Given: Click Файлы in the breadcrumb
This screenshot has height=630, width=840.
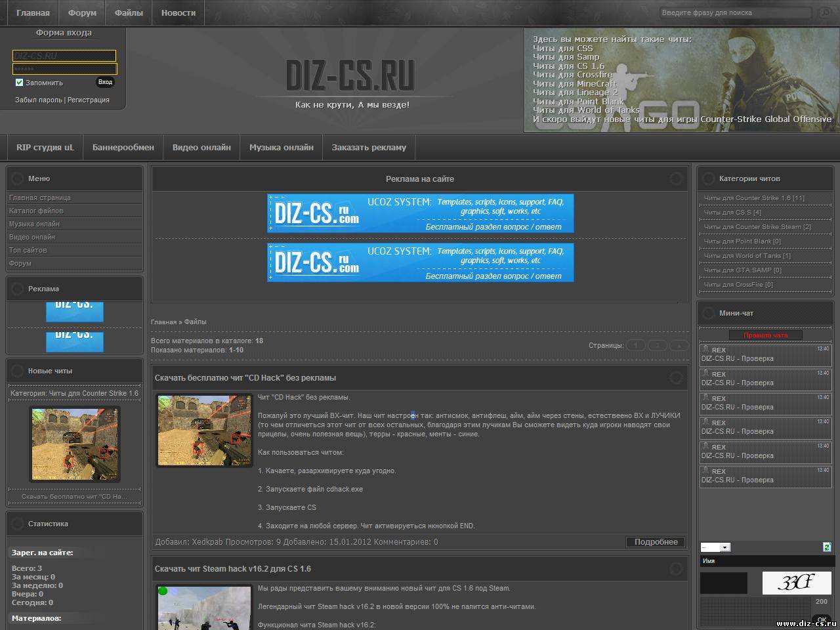Looking at the screenshot, I should click(x=195, y=322).
